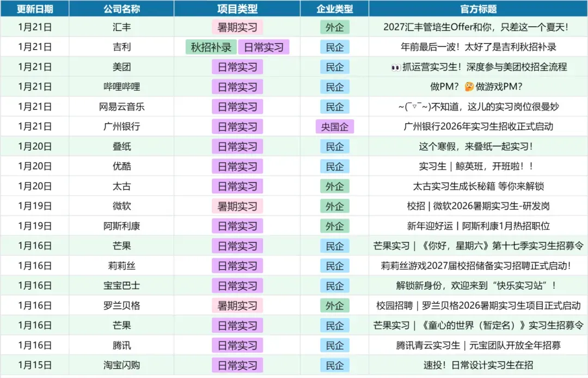Click the 秋招补录 tag in 吉利 row
Image resolution: width=588 pixels, height=378 pixels.
coord(211,47)
